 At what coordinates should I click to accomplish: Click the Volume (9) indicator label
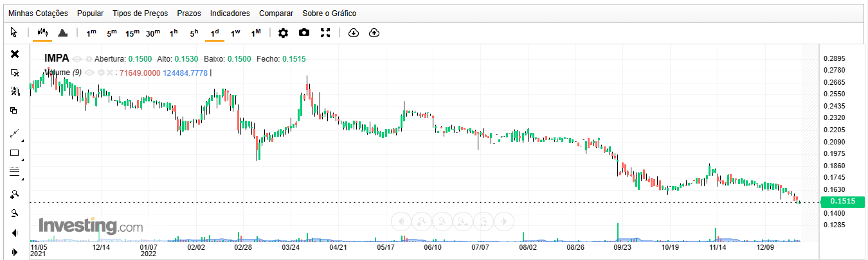(63, 73)
